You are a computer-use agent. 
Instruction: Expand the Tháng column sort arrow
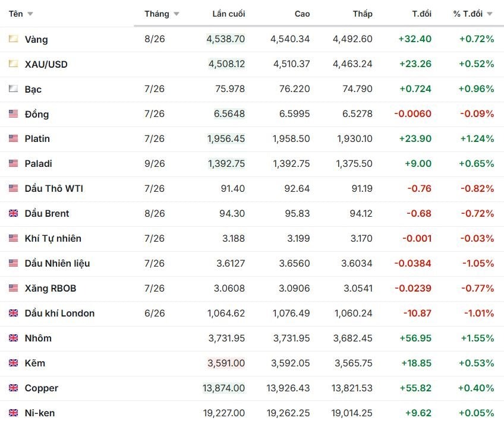[176, 14]
